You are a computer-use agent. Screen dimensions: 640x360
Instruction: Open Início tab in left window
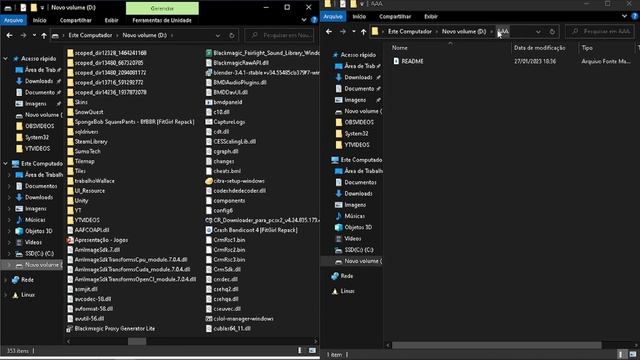click(40, 20)
